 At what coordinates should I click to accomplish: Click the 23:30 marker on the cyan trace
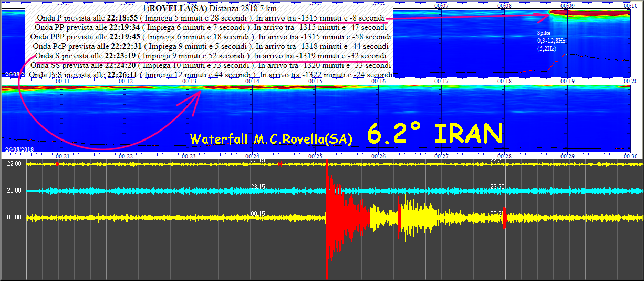[x=497, y=187]
